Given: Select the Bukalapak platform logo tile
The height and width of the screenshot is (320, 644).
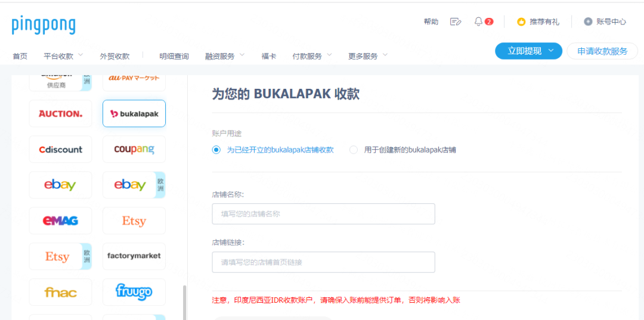Looking at the screenshot, I should point(134,113).
